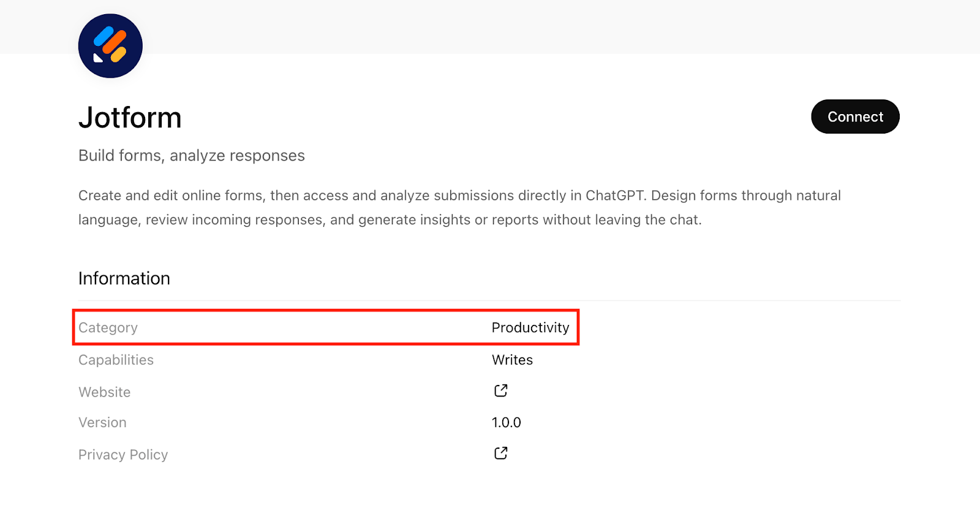
Task: Open the Website external link icon
Action: (x=500, y=390)
